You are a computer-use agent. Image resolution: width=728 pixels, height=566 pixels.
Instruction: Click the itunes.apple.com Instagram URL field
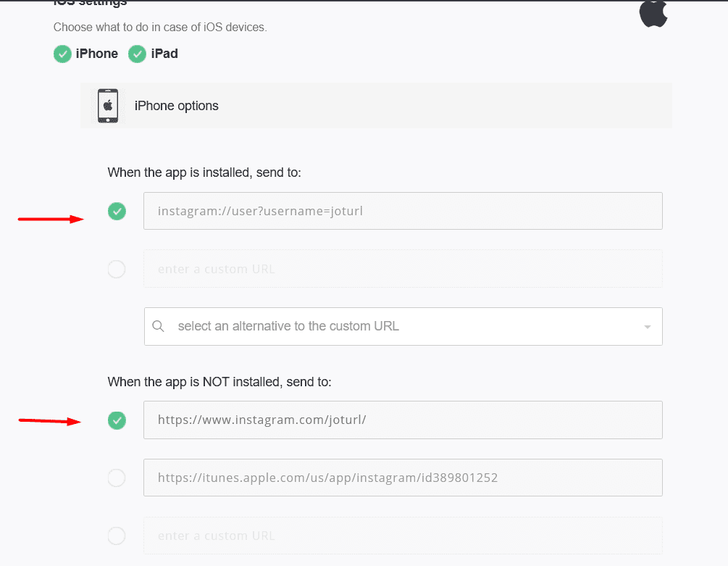pos(403,478)
